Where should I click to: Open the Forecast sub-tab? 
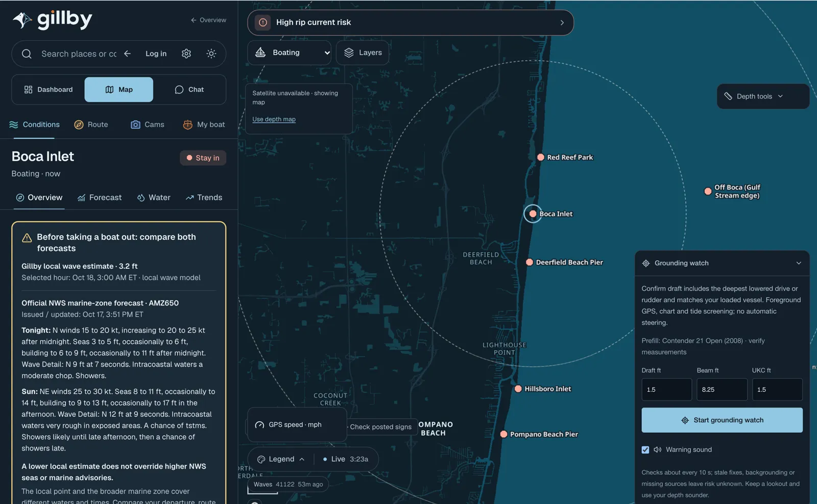100,197
